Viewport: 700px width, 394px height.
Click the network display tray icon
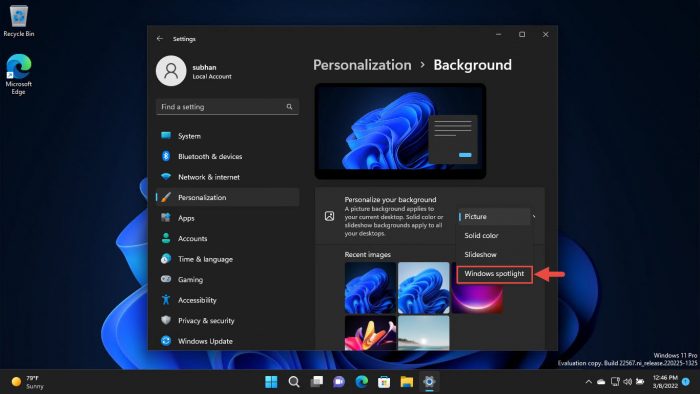coord(615,382)
